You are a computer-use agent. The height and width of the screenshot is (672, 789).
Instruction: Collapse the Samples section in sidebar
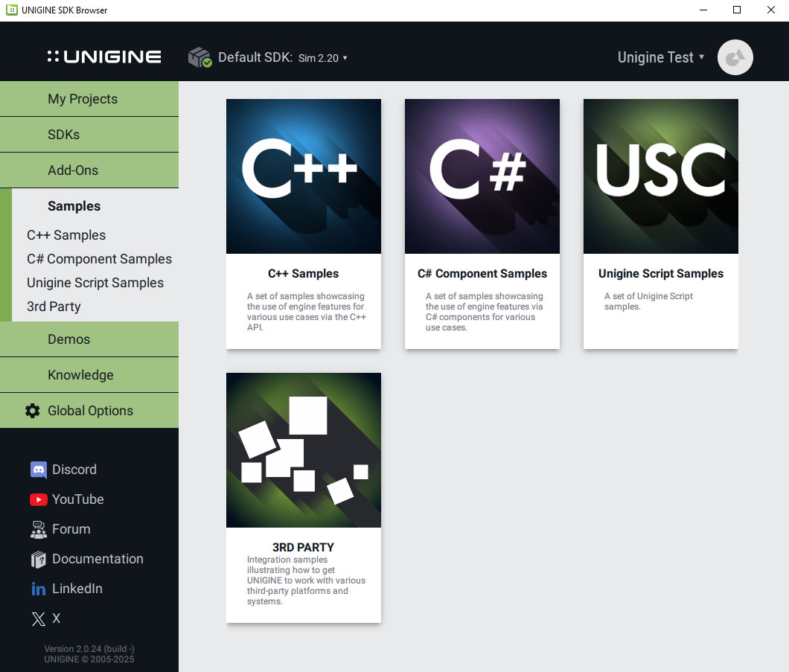[x=74, y=206]
